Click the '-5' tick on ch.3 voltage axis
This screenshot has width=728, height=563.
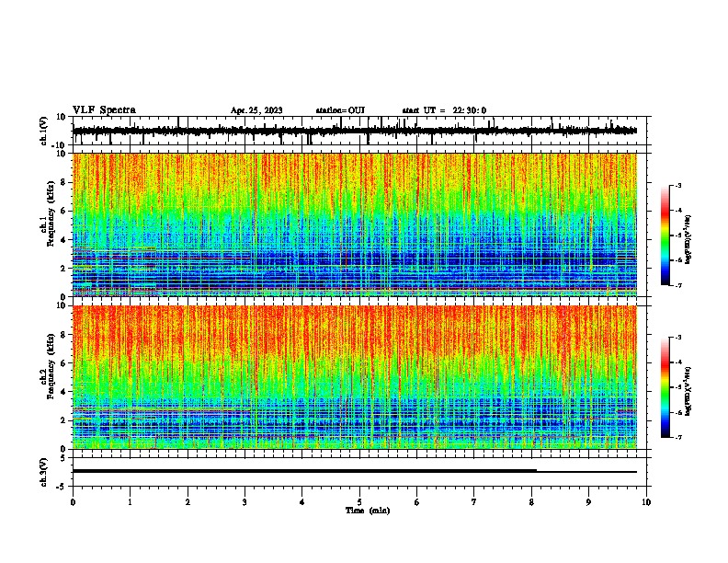62,487
